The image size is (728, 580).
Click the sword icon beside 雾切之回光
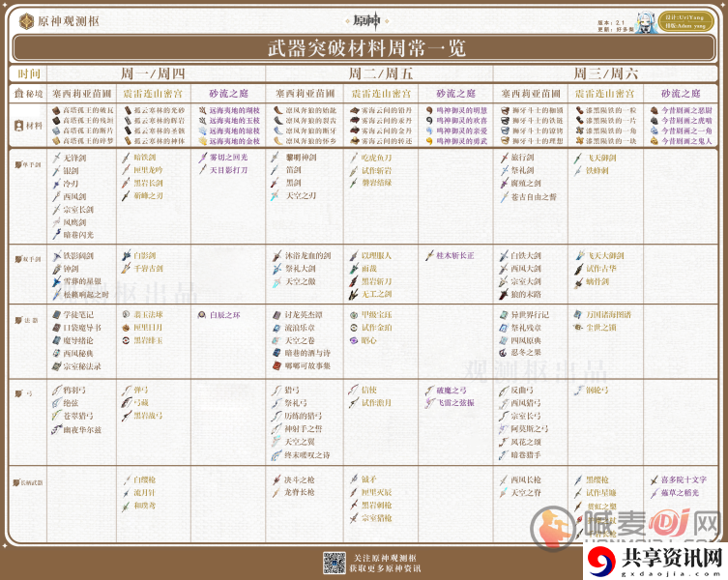pyautogui.click(x=202, y=158)
